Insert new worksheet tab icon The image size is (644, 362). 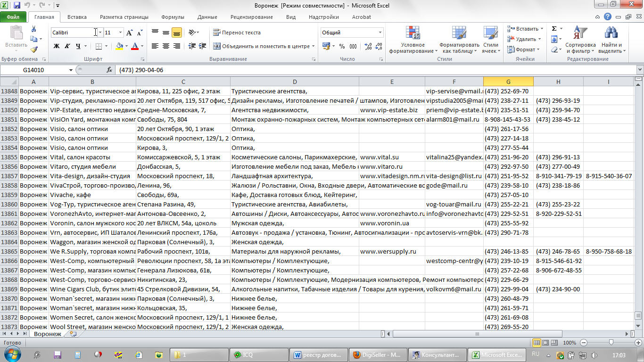click(x=73, y=334)
